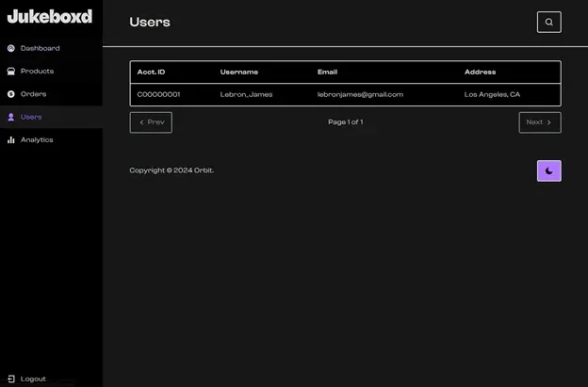This screenshot has height=387, width=588.
Task: Click the Dashboard gauge icon
Action: 11,48
